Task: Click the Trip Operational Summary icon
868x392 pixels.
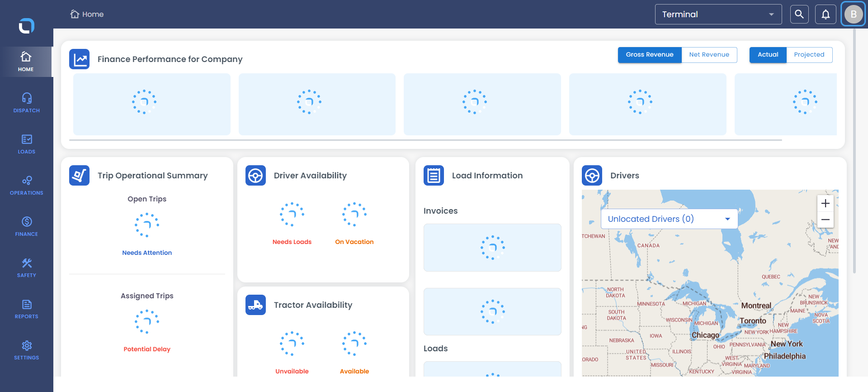Action: click(80, 176)
